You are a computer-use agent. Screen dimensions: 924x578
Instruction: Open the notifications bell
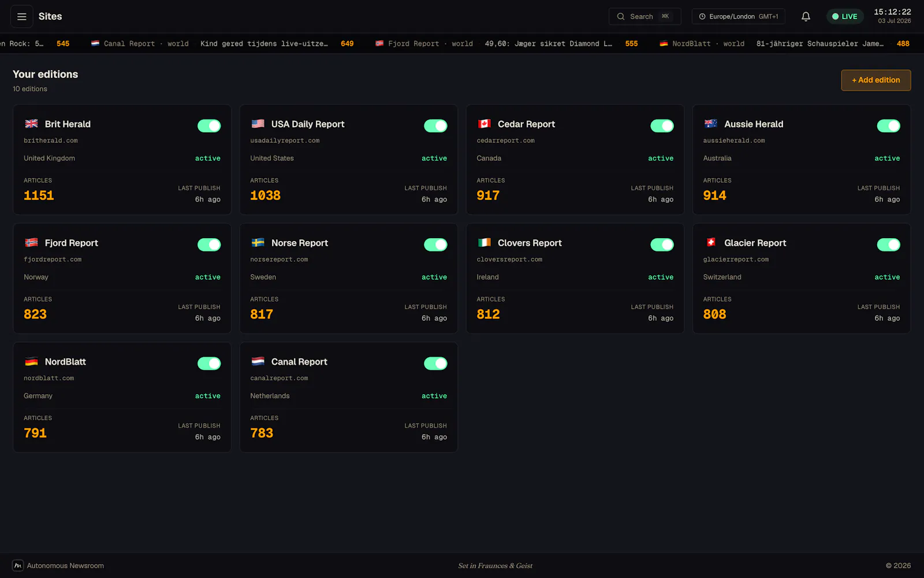[806, 17]
